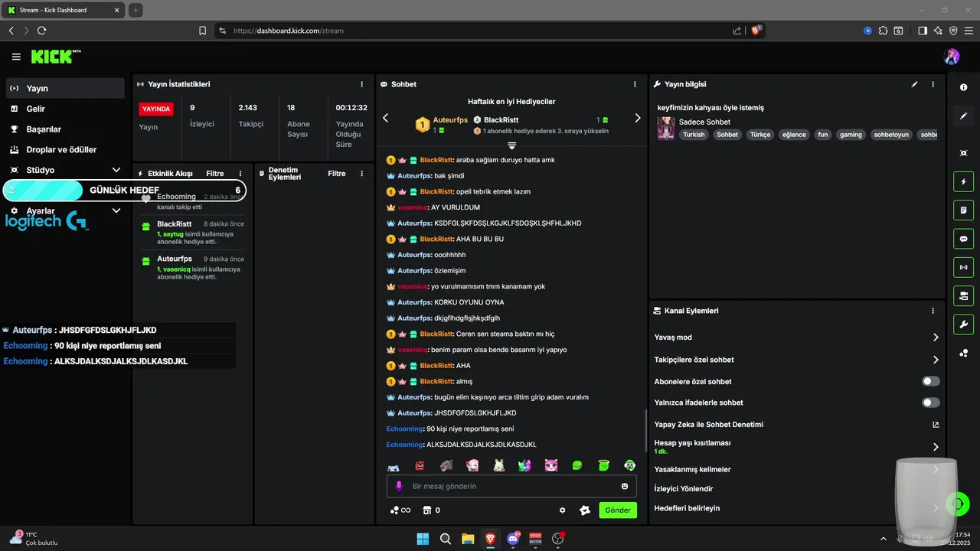Click the Turkish tag chip
The image size is (980, 551).
click(694, 135)
